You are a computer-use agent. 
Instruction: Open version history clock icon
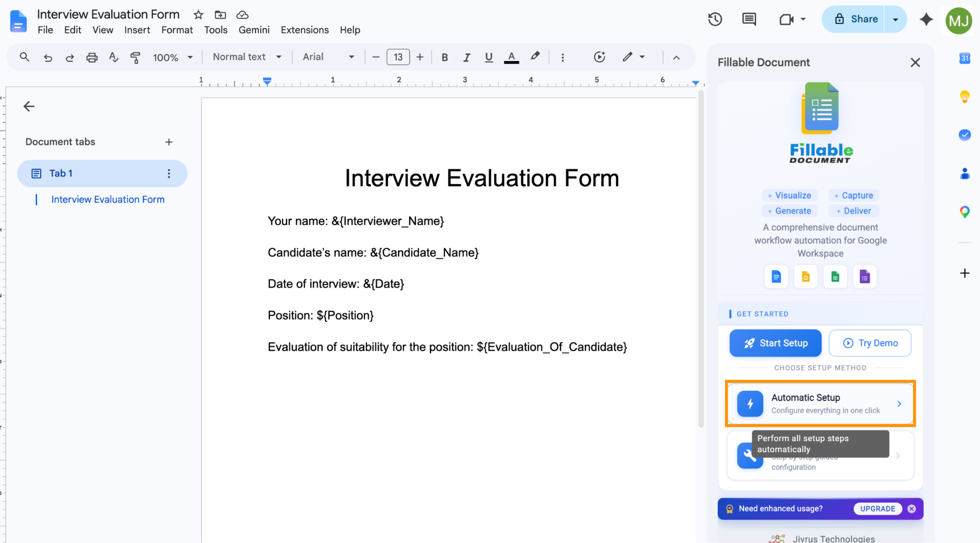tap(715, 19)
